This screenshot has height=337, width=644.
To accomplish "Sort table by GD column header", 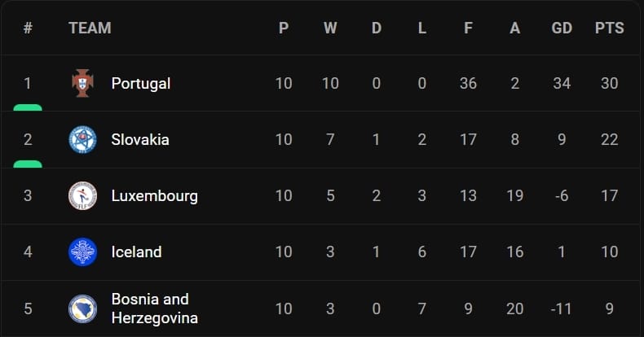I will click(x=562, y=28).
